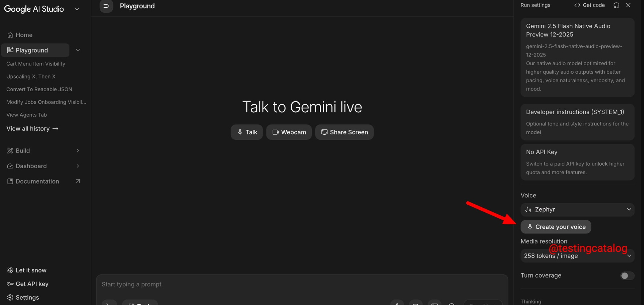Click the Create your voice button

click(556, 227)
